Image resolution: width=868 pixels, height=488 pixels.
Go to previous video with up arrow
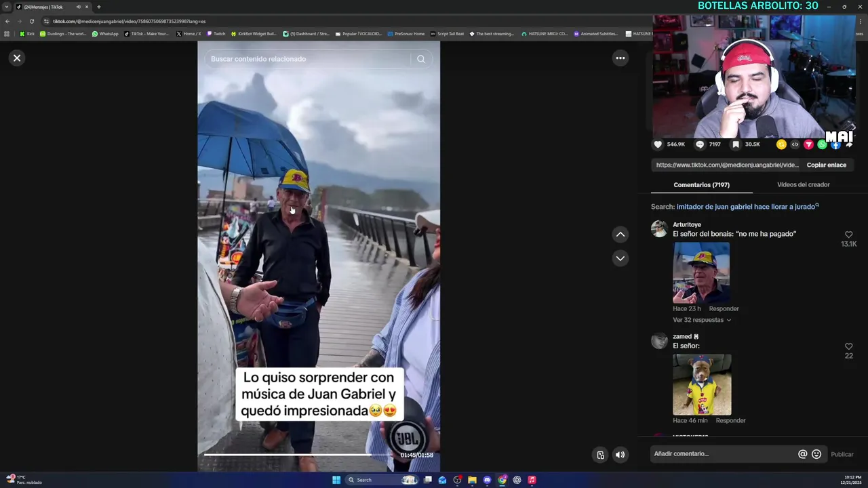tap(620, 235)
